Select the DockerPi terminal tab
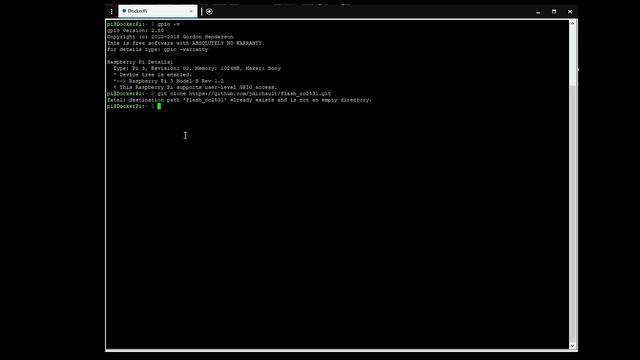640x360 pixels. coord(158,11)
